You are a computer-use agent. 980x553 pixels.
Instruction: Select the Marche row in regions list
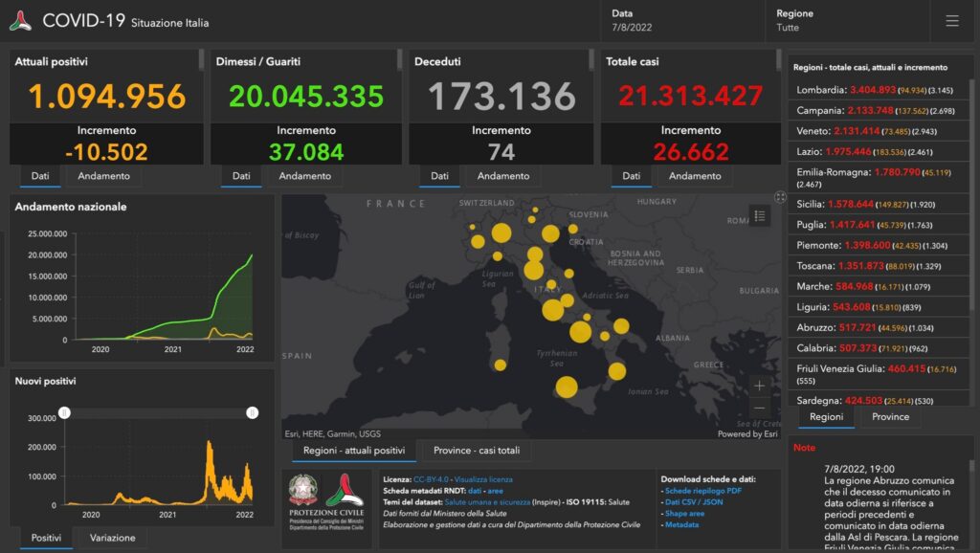pyautogui.click(x=879, y=287)
